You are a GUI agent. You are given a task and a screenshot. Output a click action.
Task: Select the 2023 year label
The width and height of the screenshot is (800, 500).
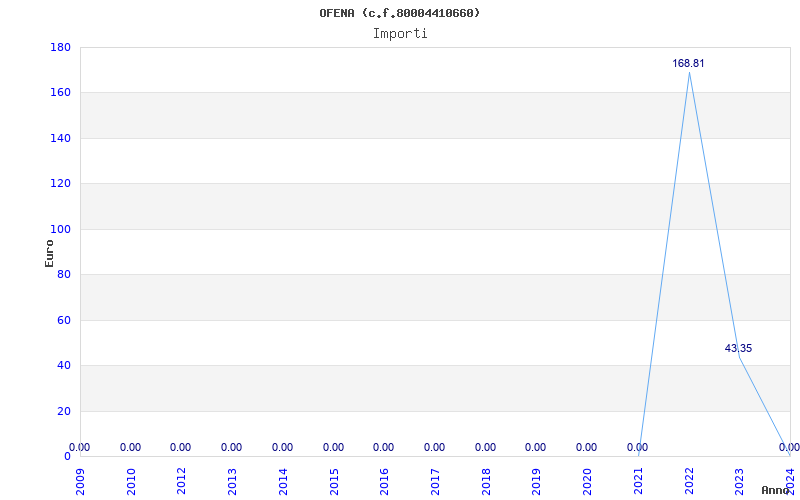[739, 481]
